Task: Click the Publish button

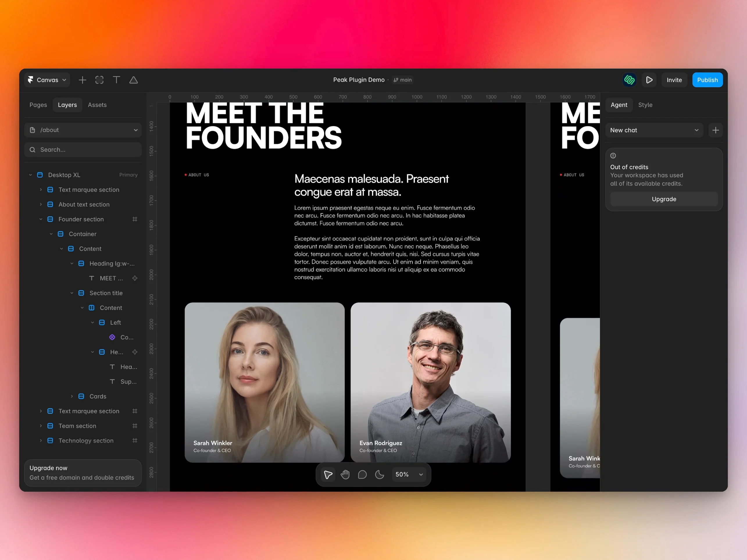Action: pos(707,80)
